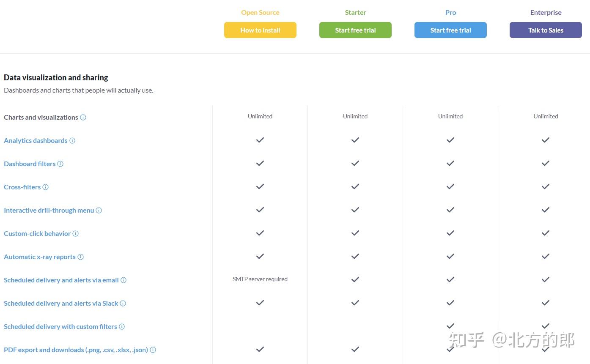Click the Starter checkmark for Analytics dashboards

tap(355, 140)
